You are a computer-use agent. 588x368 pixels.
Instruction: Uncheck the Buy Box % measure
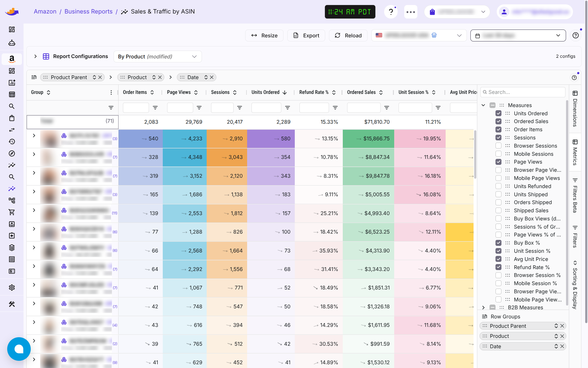(x=498, y=243)
